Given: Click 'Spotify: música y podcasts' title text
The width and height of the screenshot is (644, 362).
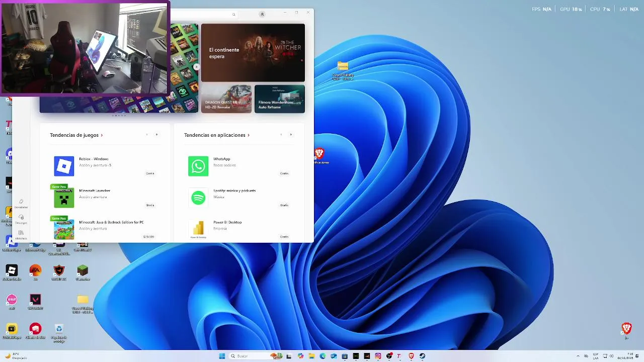Looking at the screenshot, I should pos(234,191).
